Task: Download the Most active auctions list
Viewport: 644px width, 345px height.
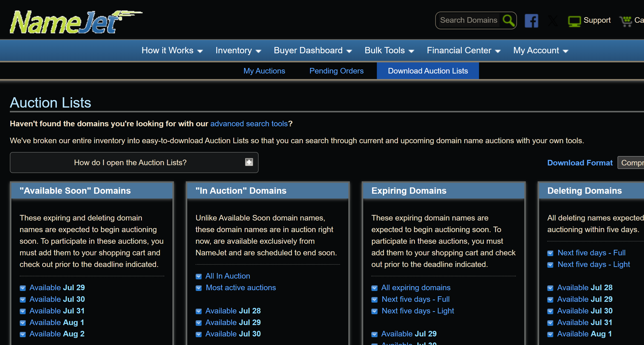Action: (x=241, y=288)
